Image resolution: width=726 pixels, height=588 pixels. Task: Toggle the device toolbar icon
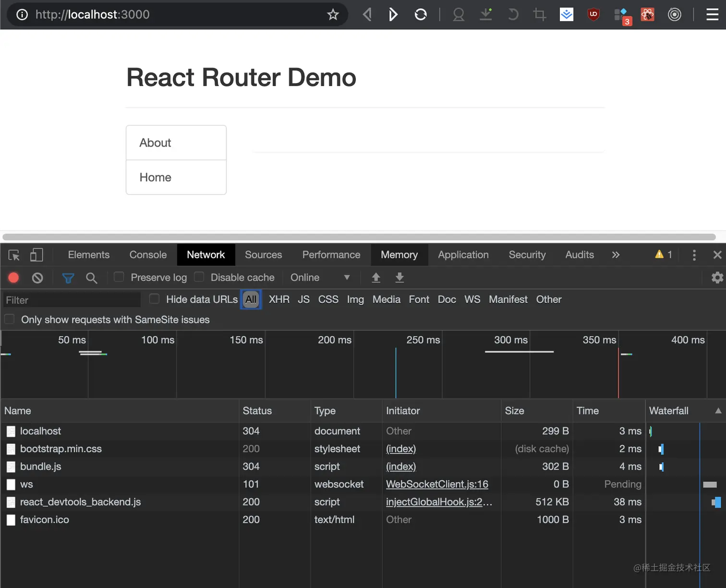pyautogui.click(x=36, y=255)
